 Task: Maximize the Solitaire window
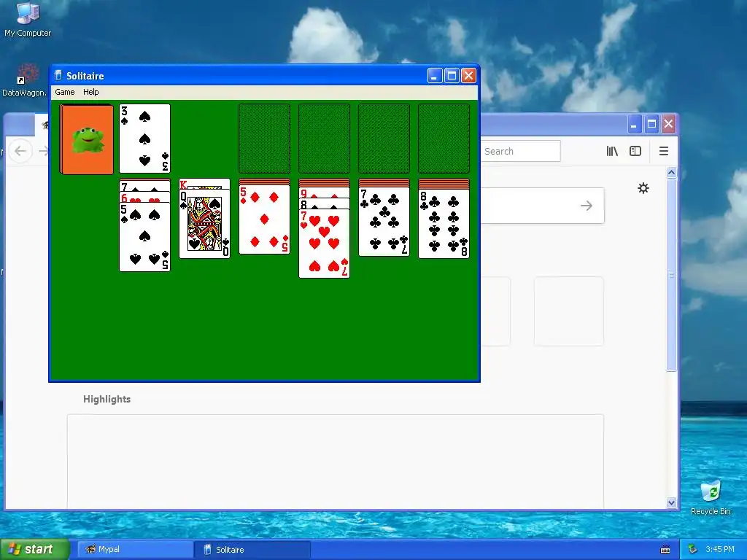pyautogui.click(x=452, y=75)
